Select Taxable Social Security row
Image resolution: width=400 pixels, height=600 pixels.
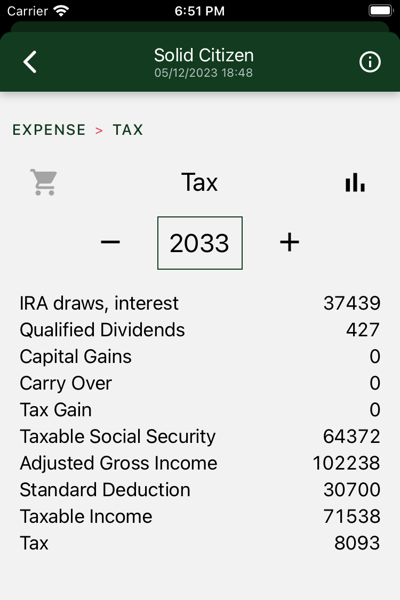[x=200, y=437]
